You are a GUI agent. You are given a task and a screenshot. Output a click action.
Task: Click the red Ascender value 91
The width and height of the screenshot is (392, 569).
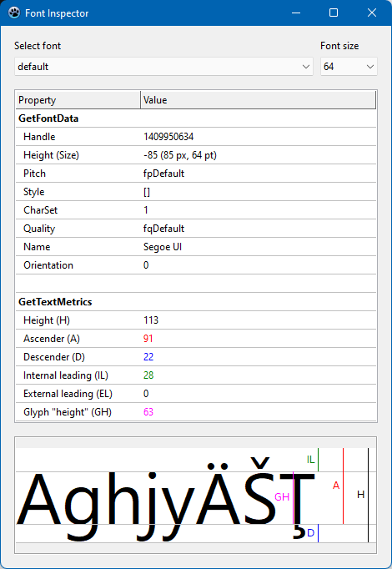[148, 339]
